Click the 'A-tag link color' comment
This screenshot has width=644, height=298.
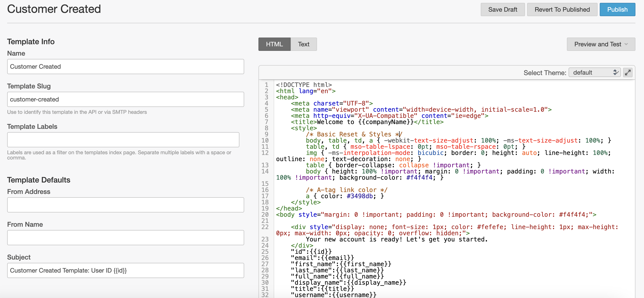point(347,190)
